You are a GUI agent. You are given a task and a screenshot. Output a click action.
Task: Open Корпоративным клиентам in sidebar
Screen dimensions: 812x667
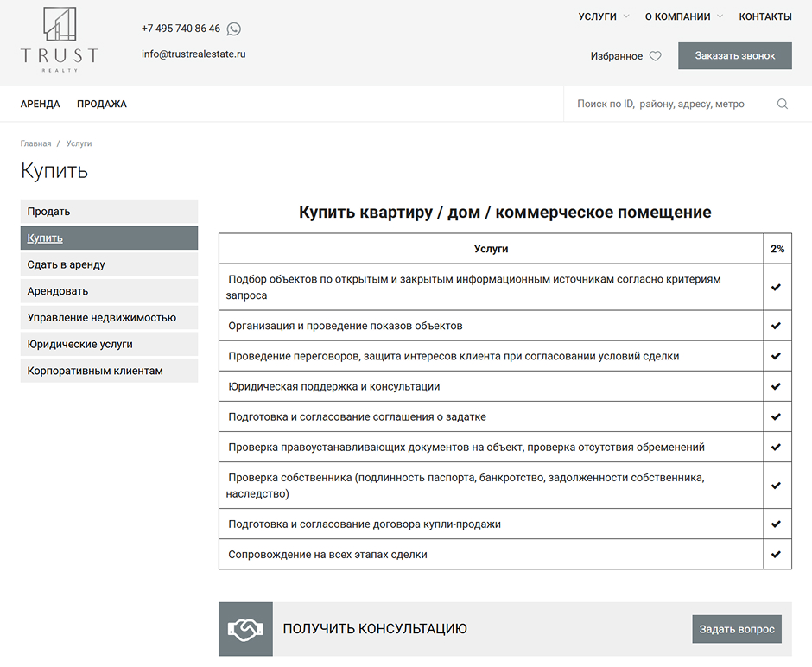[x=109, y=371]
